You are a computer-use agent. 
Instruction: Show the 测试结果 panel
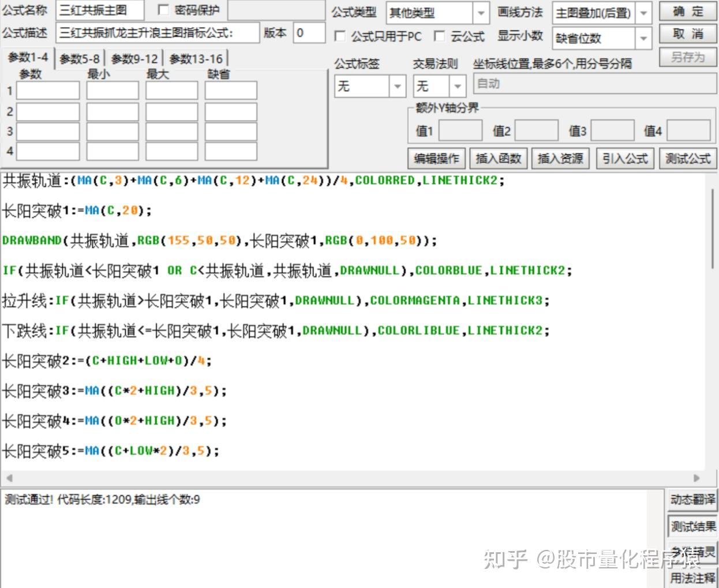(692, 526)
